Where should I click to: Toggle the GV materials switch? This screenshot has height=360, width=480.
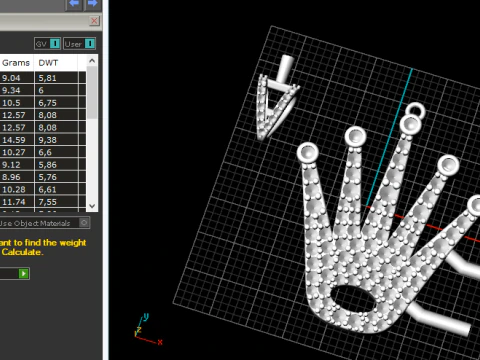click(47, 44)
